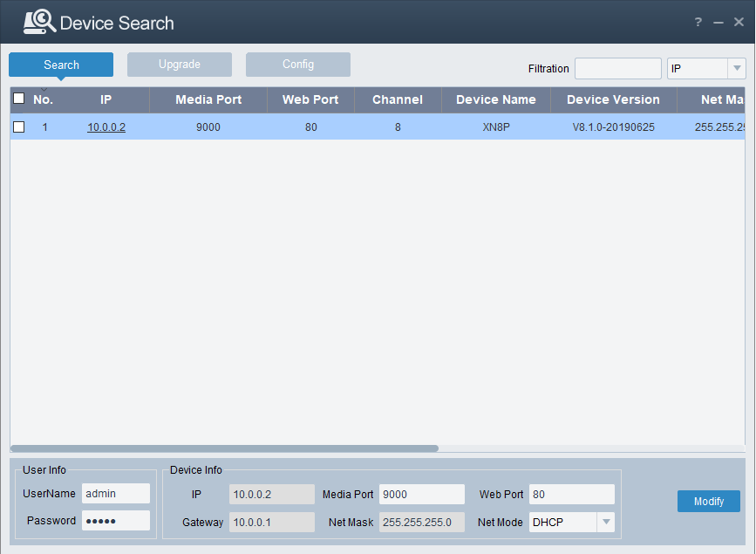Open help with the question mark icon
756x554 pixels.
coord(698,23)
